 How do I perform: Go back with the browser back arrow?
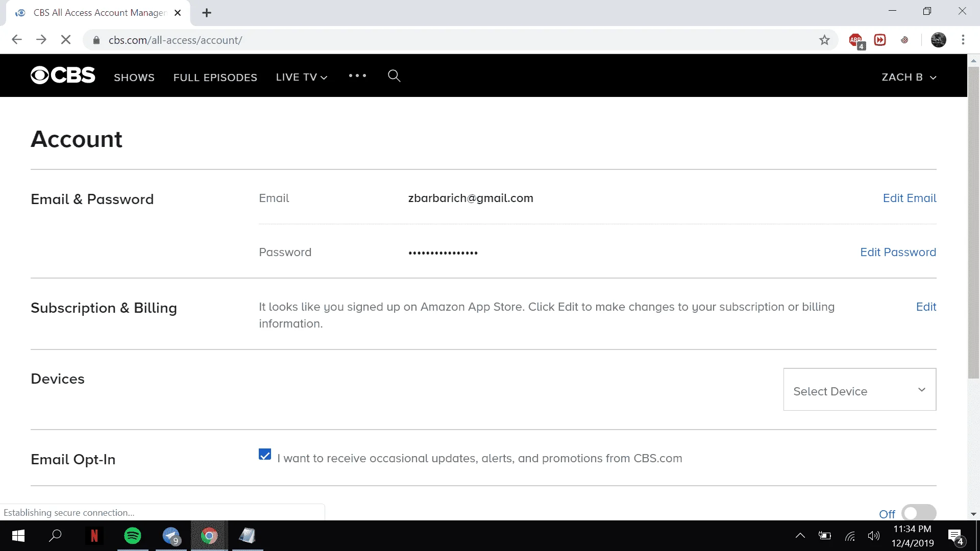17,40
